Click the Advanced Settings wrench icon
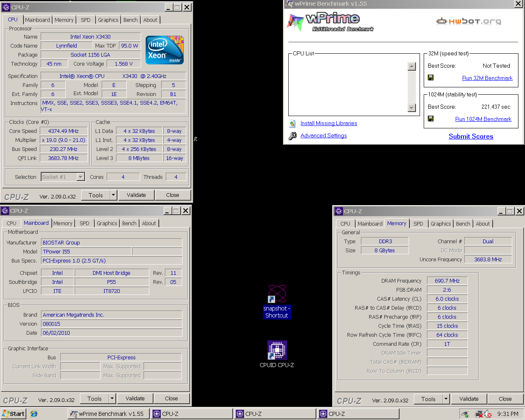This screenshot has height=420, width=525. 292,136
